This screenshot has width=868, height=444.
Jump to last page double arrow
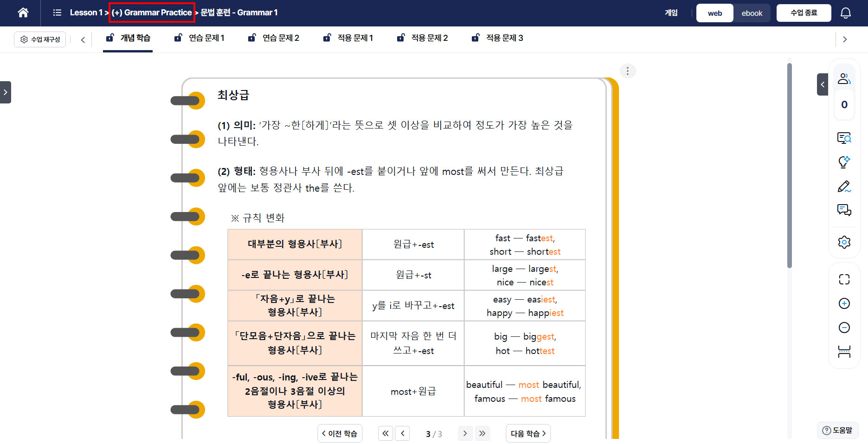pyautogui.click(x=482, y=433)
